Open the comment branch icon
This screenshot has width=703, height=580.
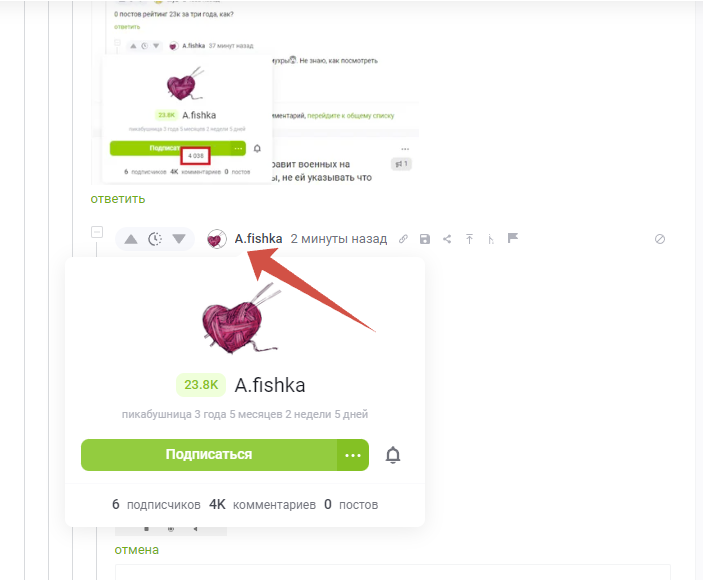point(491,239)
